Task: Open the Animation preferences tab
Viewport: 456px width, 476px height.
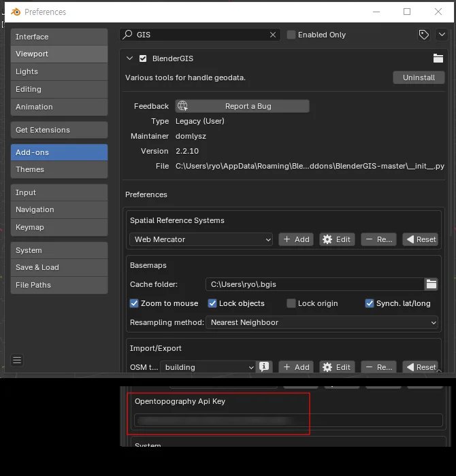Action: click(x=59, y=107)
